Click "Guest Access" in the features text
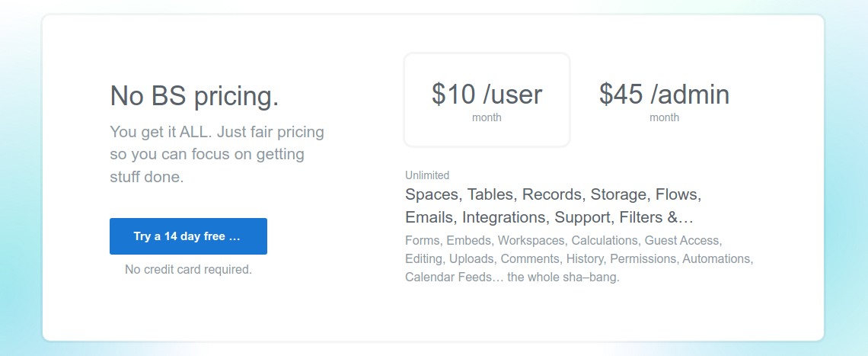This screenshot has height=356, width=868. point(682,241)
